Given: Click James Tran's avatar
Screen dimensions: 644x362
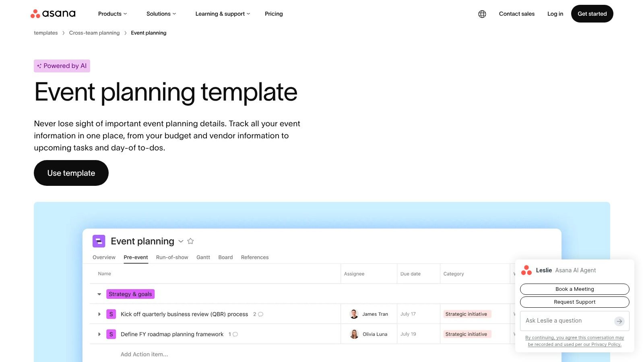Looking at the screenshot, I should (x=354, y=314).
